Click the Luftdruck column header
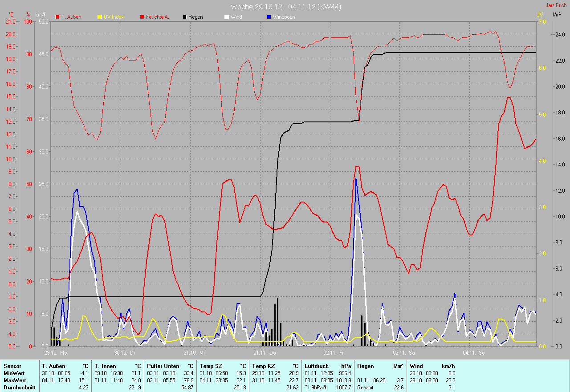Viewport: 570px width, 392px height. 316,366
